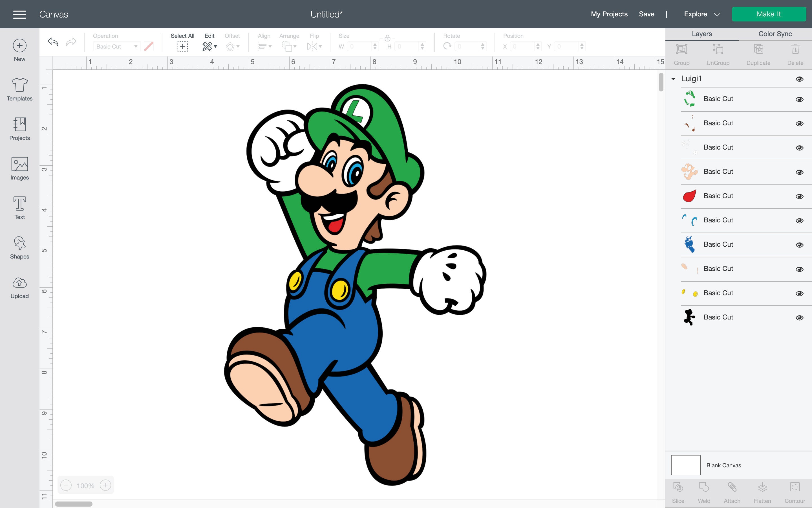Open the Shapes panel

(19, 248)
